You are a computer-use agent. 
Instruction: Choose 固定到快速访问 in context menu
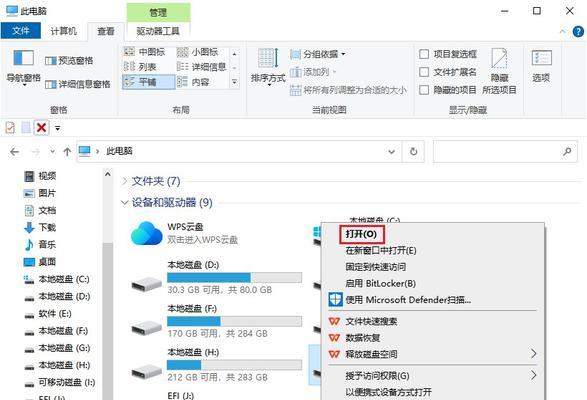[375, 267]
